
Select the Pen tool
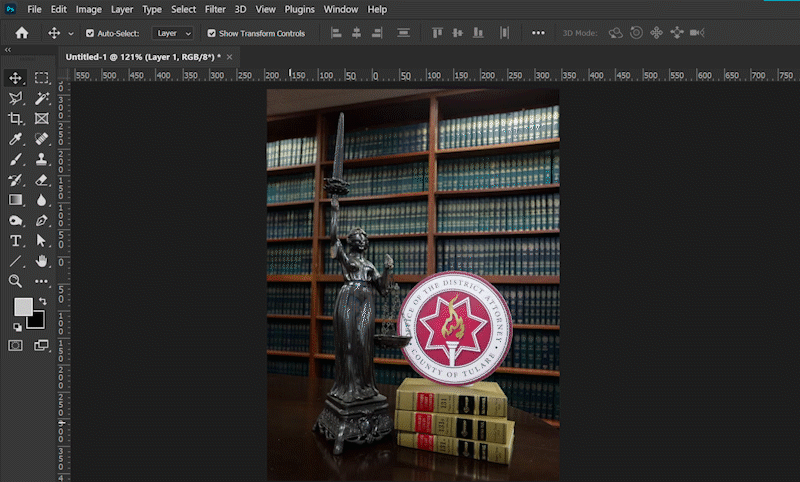pos(41,220)
